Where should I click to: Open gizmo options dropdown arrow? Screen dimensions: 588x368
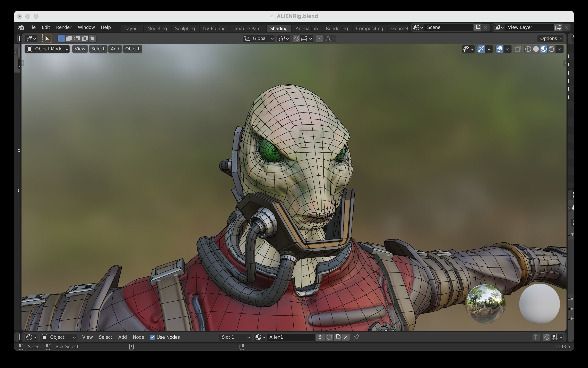point(489,49)
